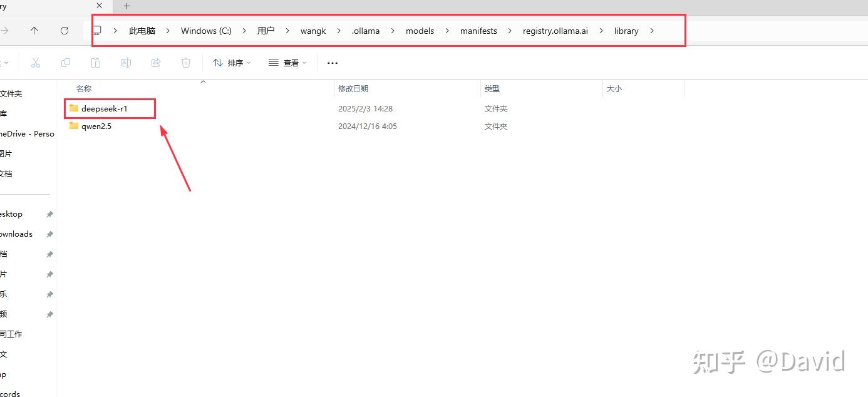Unpin Downloads using its pin icon
The width and height of the screenshot is (868, 397).
(49, 234)
